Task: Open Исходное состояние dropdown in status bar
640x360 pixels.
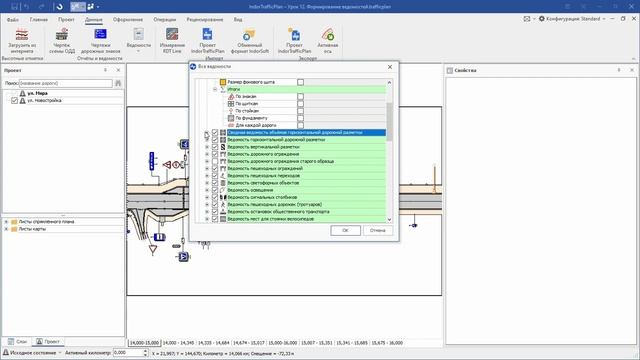Action: [60, 353]
